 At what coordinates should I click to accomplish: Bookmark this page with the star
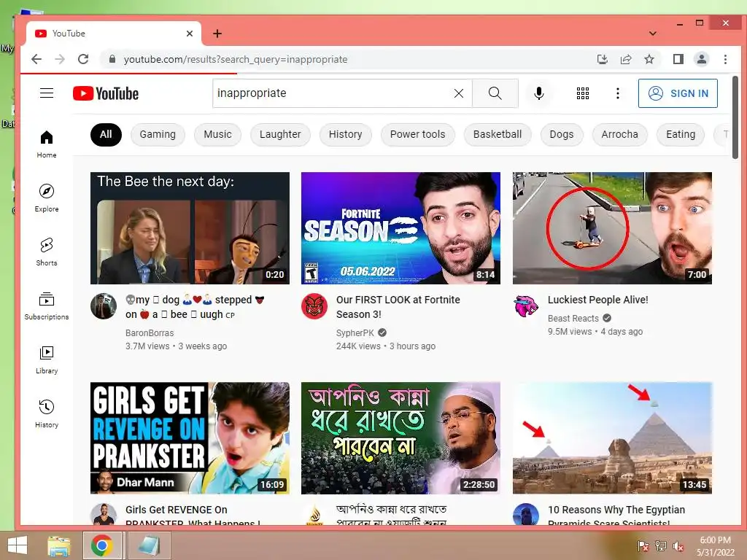649,59
